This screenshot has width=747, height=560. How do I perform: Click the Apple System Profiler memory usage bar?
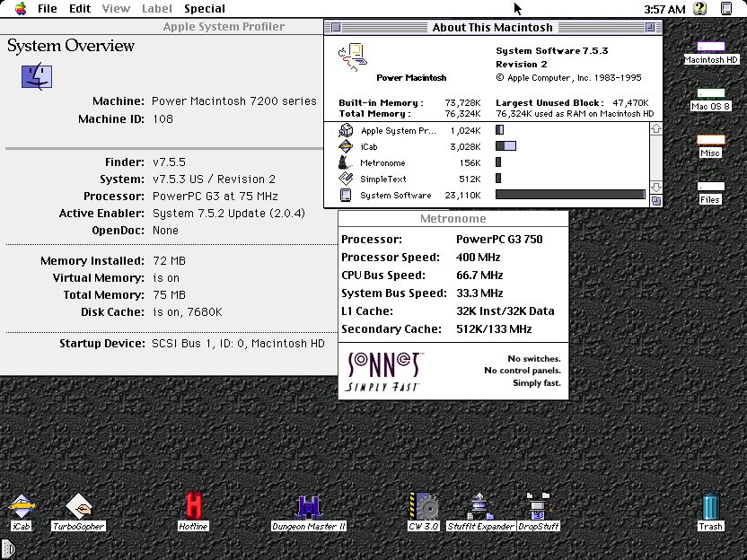point(499,130)
